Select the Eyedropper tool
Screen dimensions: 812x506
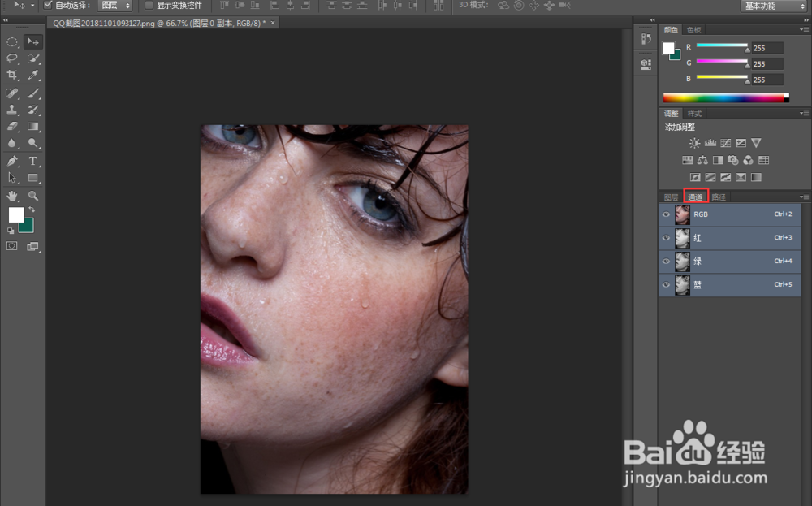coord(33,75)
